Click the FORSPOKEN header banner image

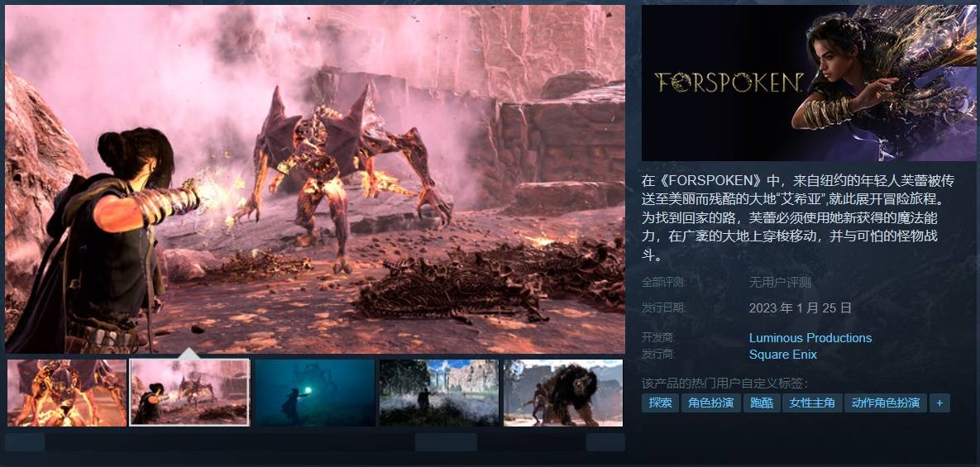pyautogui.click(x=809, y=83)
